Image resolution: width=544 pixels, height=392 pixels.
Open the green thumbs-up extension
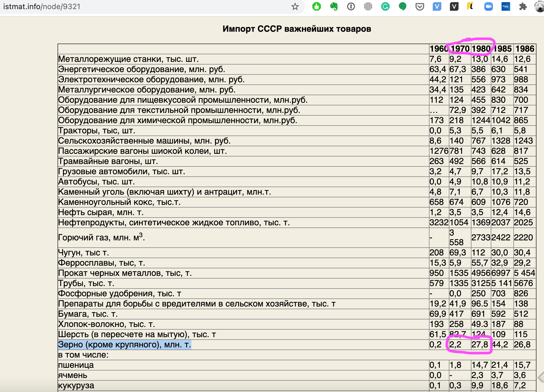(x=317, y=6)
